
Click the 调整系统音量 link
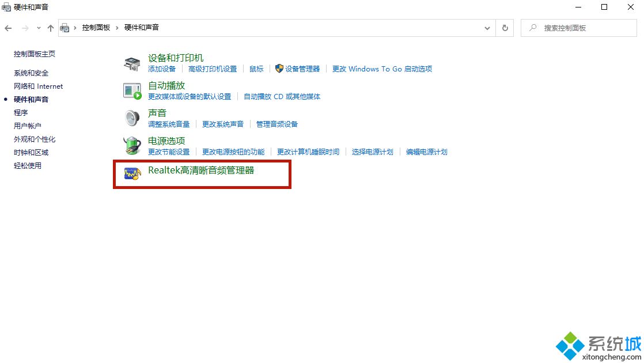pos(169,124)
